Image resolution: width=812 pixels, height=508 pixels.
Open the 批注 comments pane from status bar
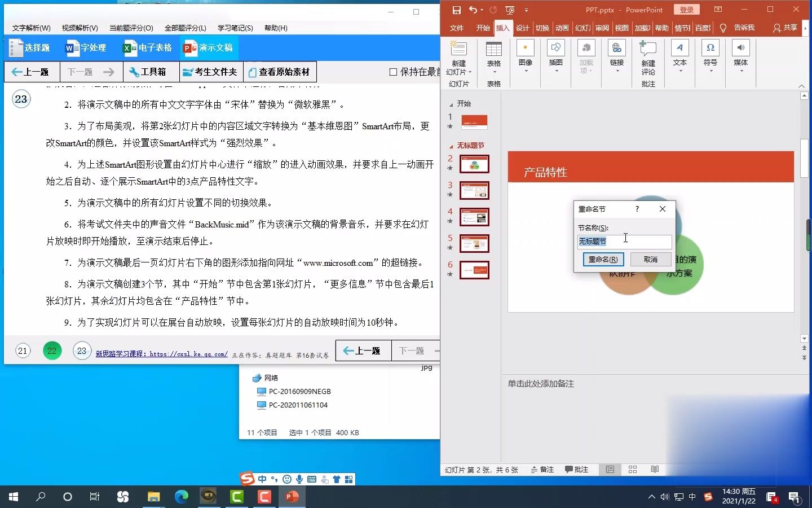click(577, 469)
